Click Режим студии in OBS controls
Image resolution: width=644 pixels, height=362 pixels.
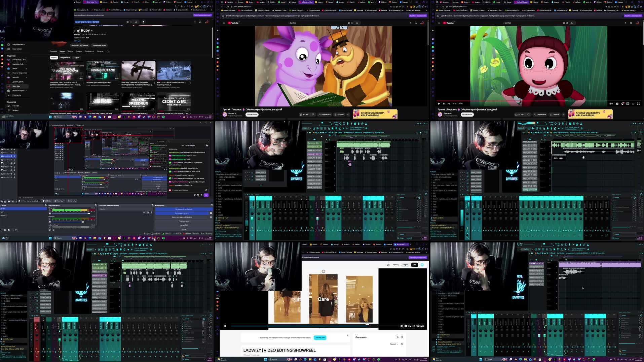pos(184,221)
